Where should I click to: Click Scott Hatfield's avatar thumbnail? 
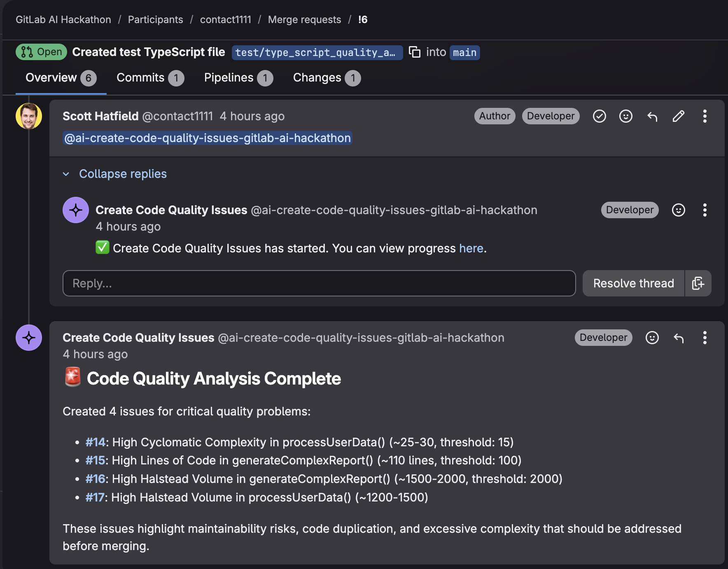[x=29, y=116]
